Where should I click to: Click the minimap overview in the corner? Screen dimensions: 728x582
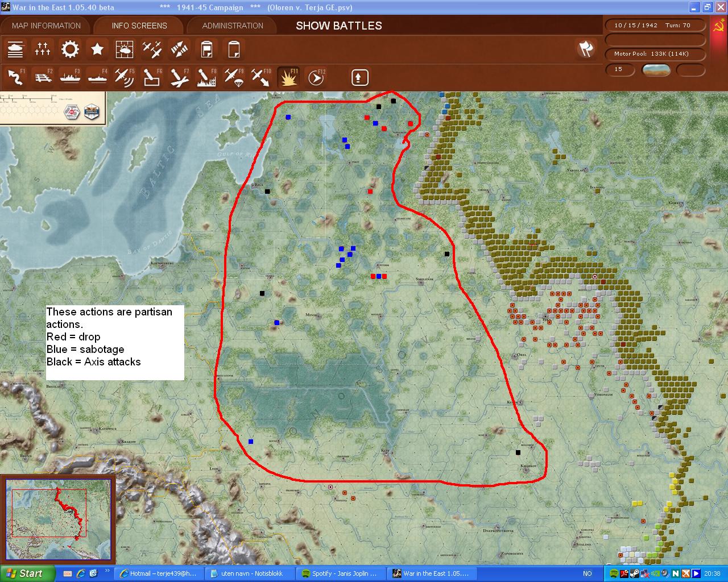[59, 520]
